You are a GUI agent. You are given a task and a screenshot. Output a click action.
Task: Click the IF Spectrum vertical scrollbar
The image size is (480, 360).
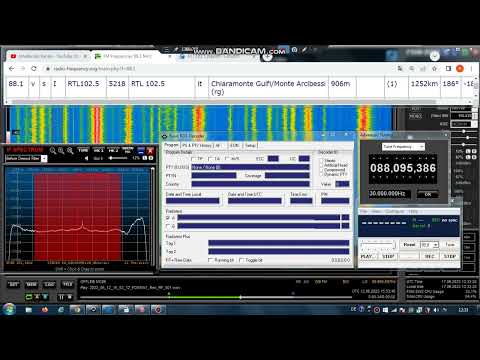pyautogui.click(x=153, y=215)
